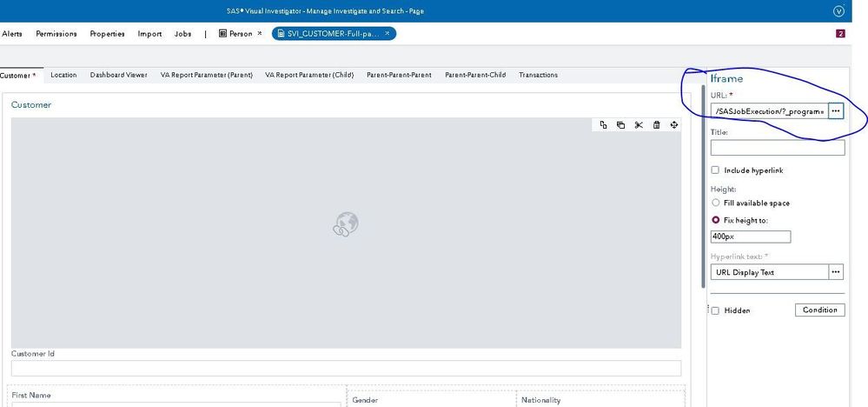
Task: Open URL options ellipsis button
Action: coord(836,111)
